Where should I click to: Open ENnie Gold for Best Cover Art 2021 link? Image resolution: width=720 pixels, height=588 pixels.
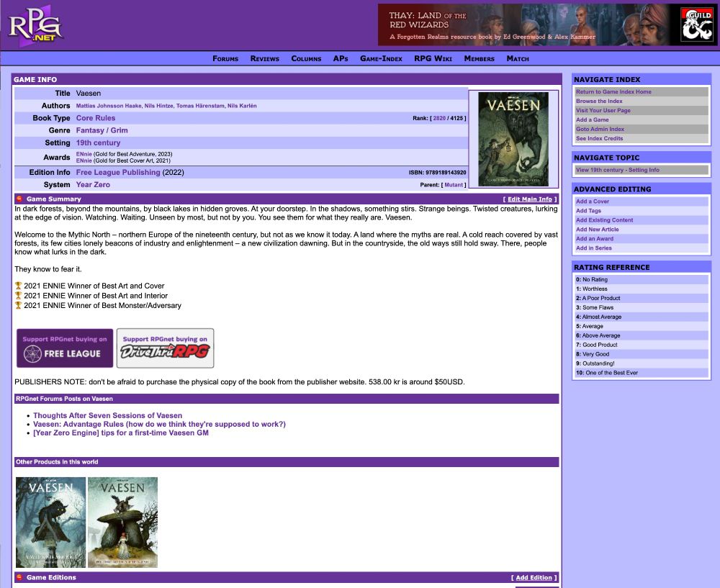click(84, 160)
